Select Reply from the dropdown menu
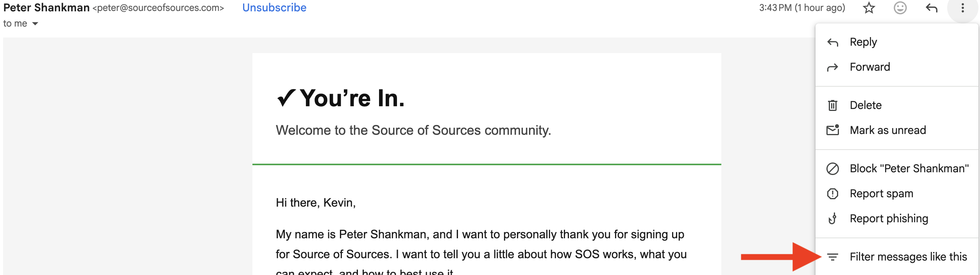The height and width of the screenshot is (275, 980). coord(863,42)
